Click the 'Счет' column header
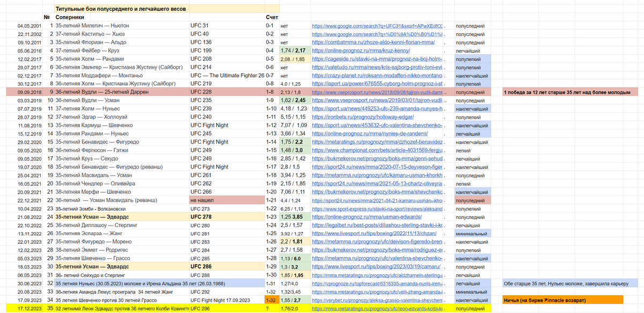 tap(272, 17)
